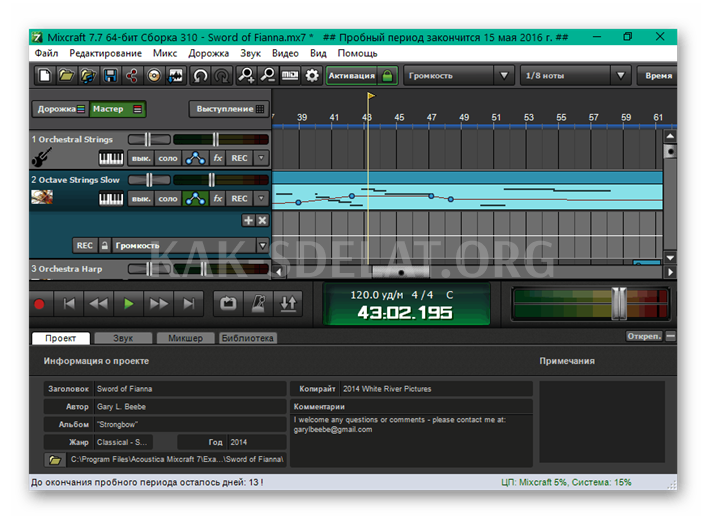The image size is (706, 519).
Task: Open fx for Orchestral Strings track
Action: 218,158
